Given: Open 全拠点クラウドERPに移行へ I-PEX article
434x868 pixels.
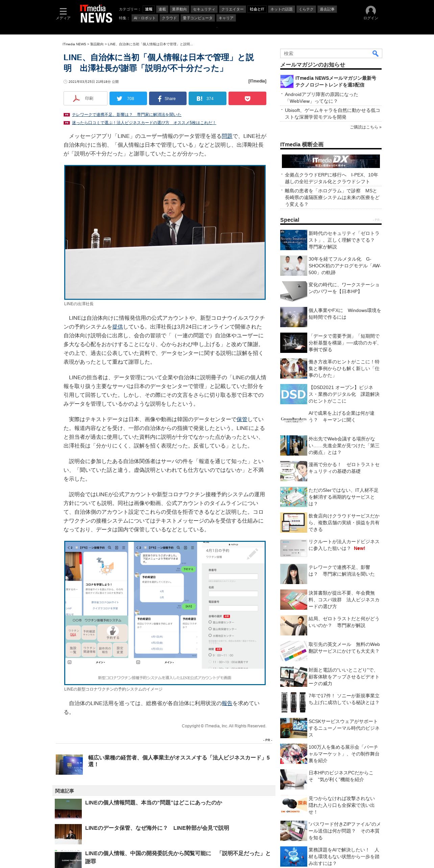Looking at the screenshot, I should pyautogui.click(x=331, y=178).
